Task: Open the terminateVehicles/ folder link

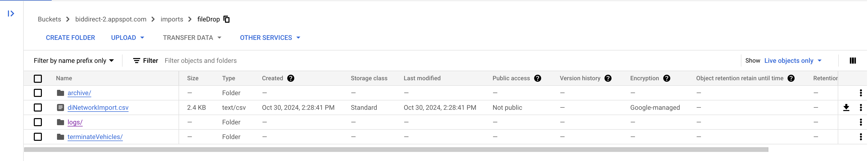Action: coord(95,137)
